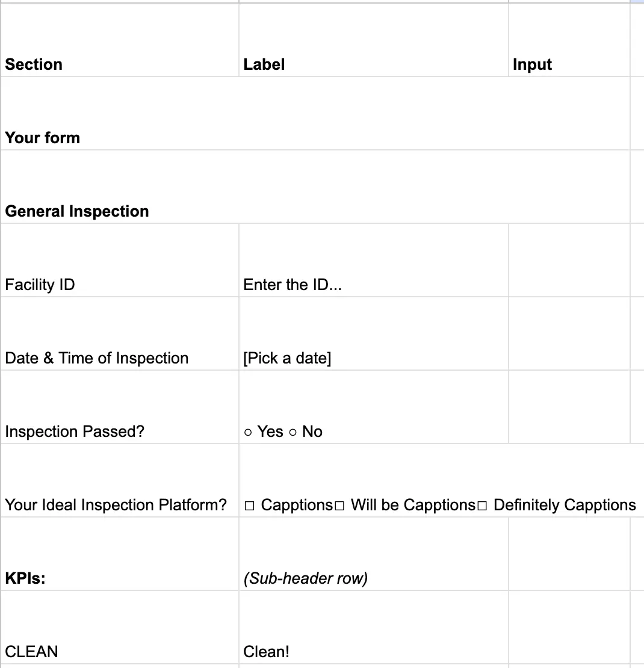Screen dimensions: 644x668
Task: Click the Clean! label cell
Action: (374, 628)
